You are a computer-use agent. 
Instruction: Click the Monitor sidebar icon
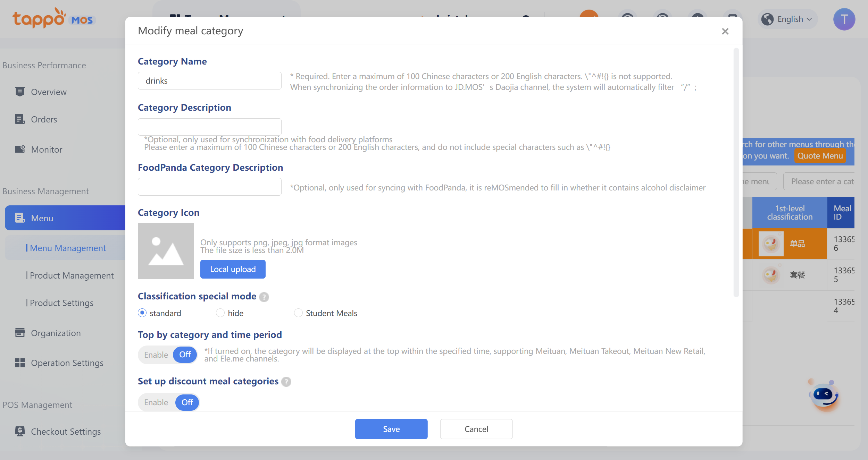tap(20, 149)
